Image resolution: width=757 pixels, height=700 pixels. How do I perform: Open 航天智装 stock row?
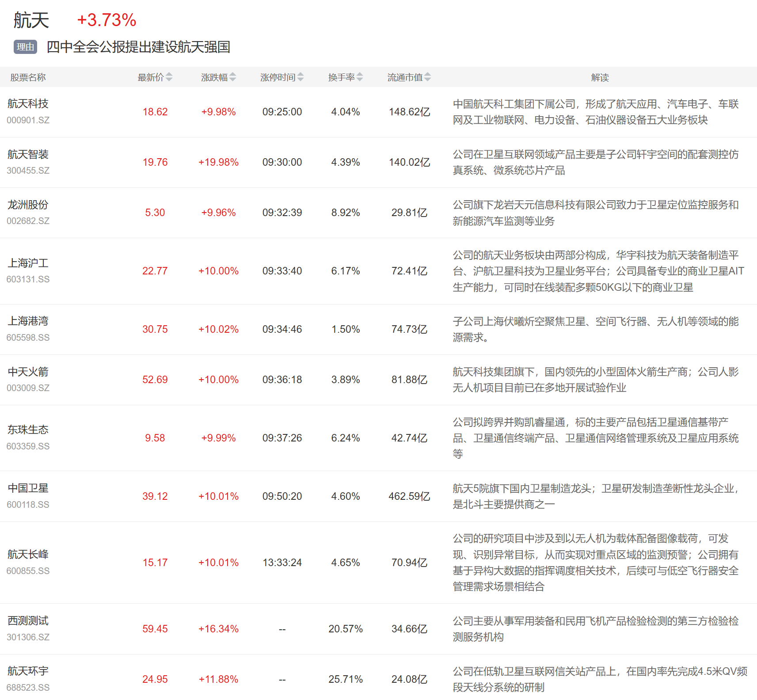28,154
